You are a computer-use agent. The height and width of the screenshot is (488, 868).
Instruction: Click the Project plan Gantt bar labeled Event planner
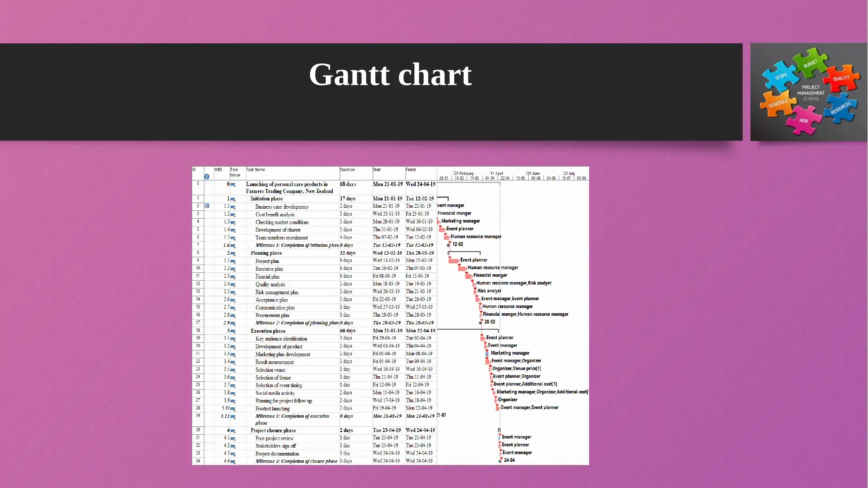tap(454, 261)
